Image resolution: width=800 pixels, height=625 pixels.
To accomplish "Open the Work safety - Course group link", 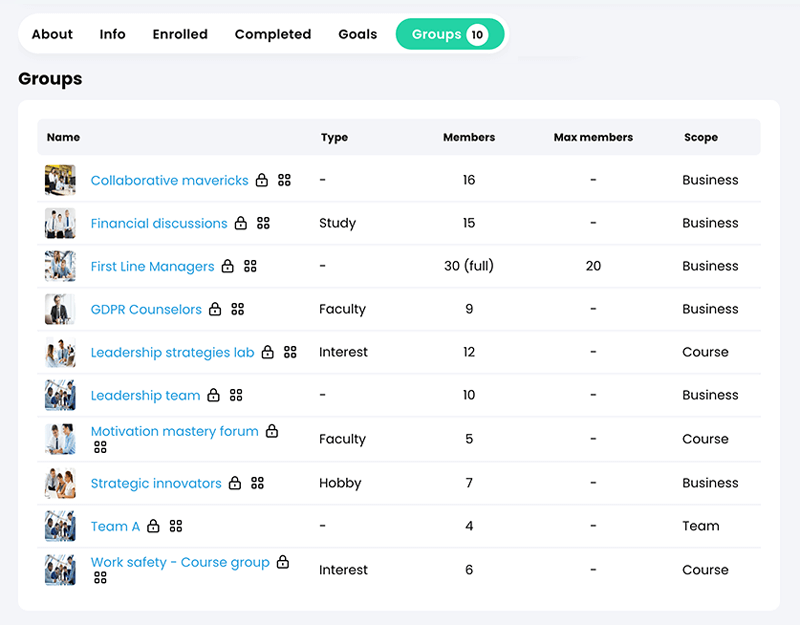I will coord(180,562).
